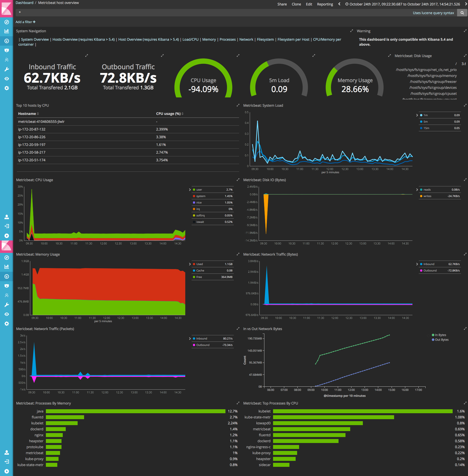The width and height of the screenshot is (468, 476).
Task: Maximize the Metricbeat: Disk IO (Bytes) panel
Action: tap(465, 180)
